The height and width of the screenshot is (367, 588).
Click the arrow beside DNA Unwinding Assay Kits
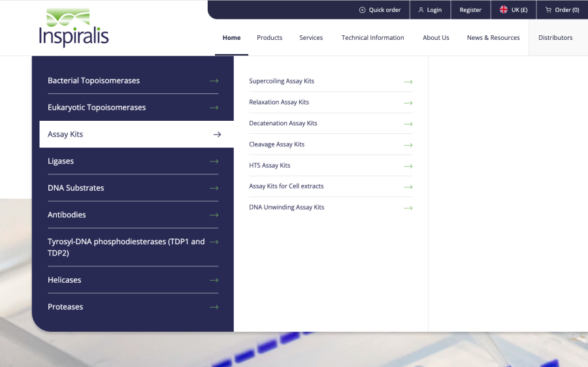coord(408,208)
